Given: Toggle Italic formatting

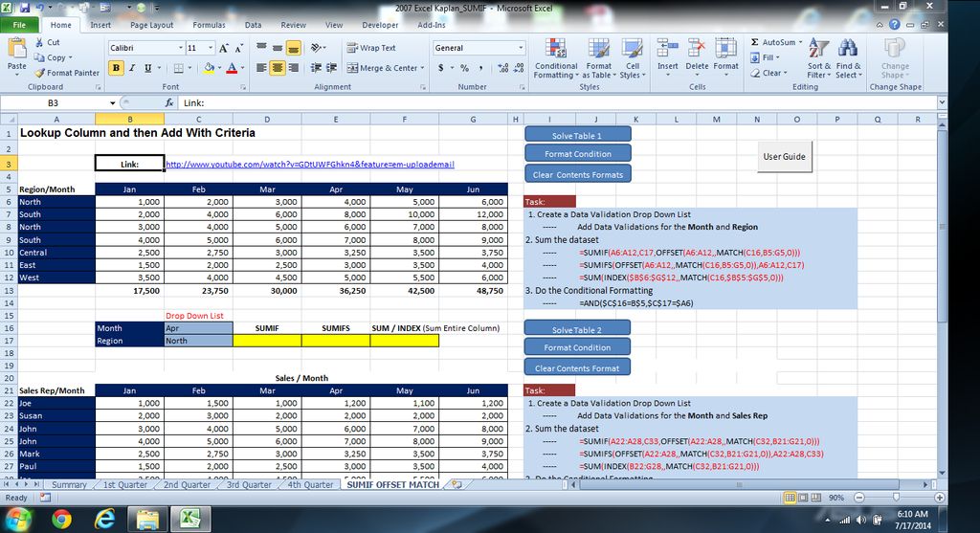Looking at the screenshot, I should [132, 68].
